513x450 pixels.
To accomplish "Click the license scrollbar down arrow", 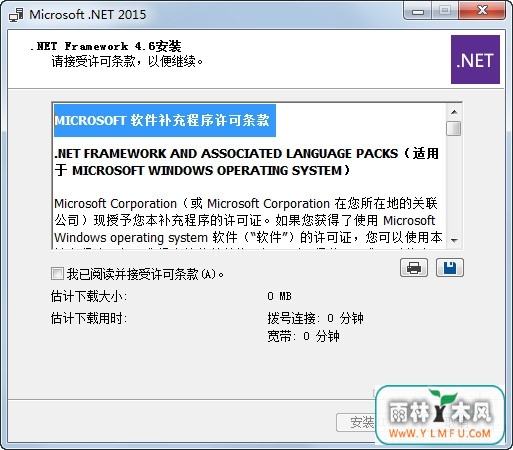I will coord(454,240).
